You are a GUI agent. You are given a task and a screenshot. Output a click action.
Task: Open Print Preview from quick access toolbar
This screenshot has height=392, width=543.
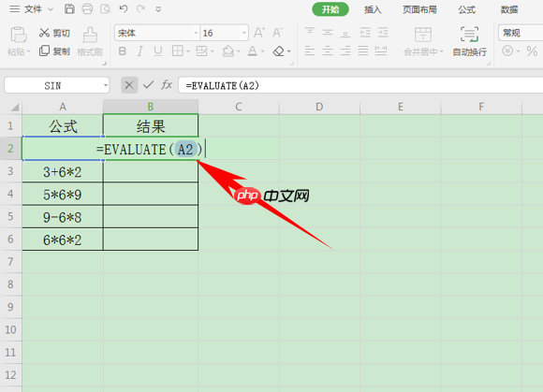105,9
